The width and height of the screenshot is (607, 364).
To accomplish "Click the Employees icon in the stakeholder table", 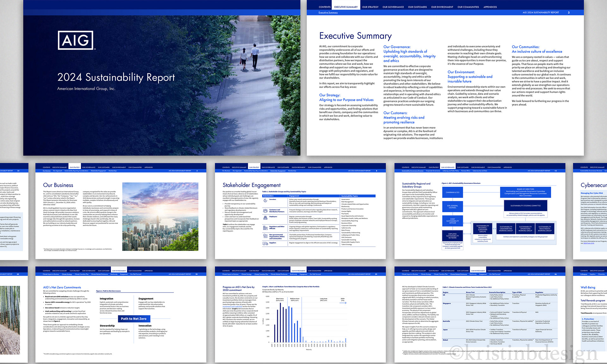I will 265,218.
